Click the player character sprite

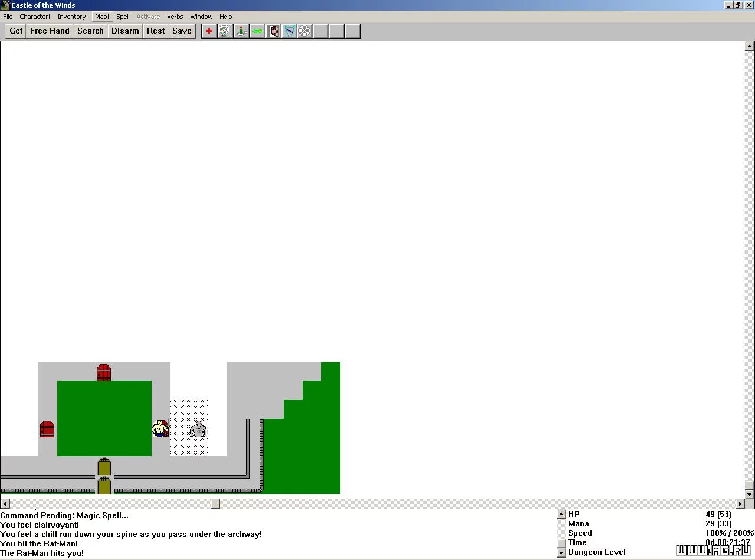(160, 429)
